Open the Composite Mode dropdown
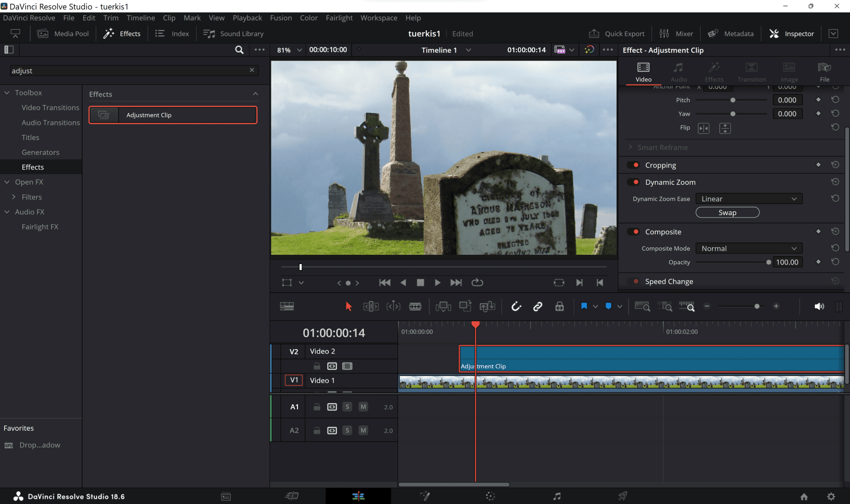Screen dimensions: 850x504 749,249
